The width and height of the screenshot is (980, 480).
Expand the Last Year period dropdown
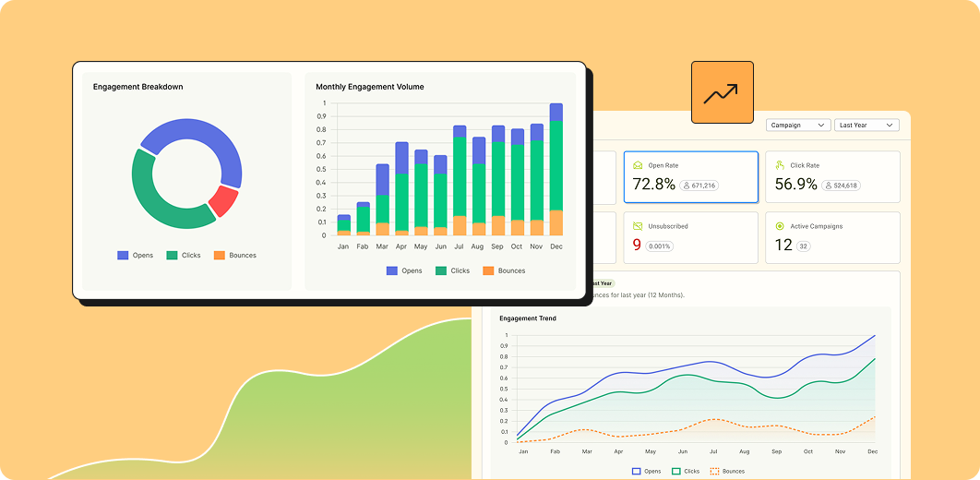tap(866, 125)
